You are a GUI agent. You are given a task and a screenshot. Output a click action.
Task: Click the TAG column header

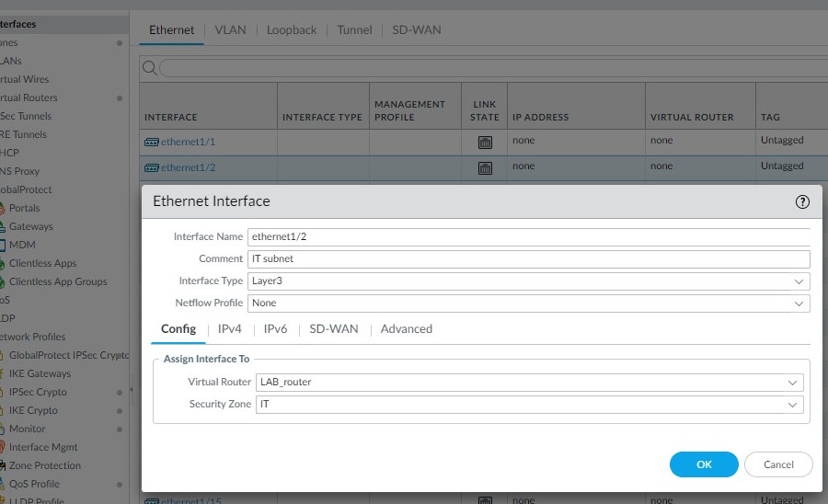(770, 117)
